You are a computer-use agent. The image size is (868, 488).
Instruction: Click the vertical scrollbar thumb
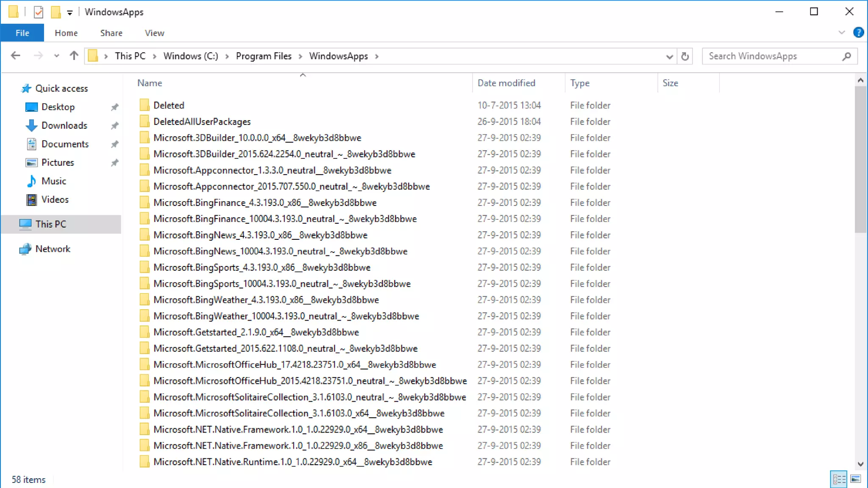pos(860,160)
